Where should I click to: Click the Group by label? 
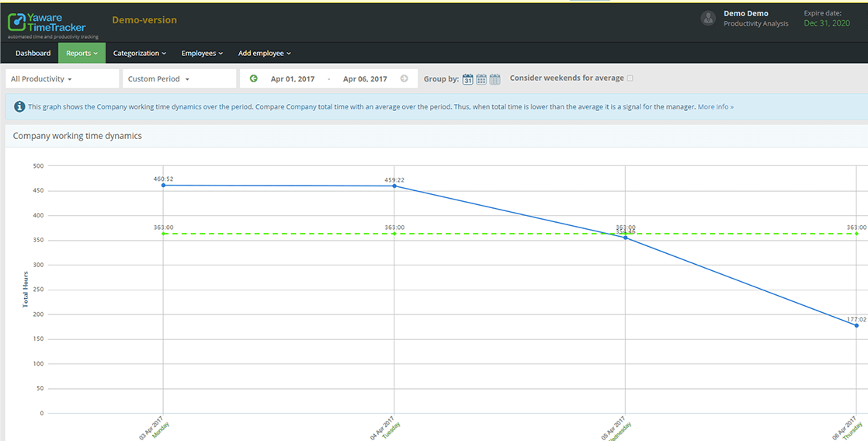pyautogui.click(x=441, y=79)
